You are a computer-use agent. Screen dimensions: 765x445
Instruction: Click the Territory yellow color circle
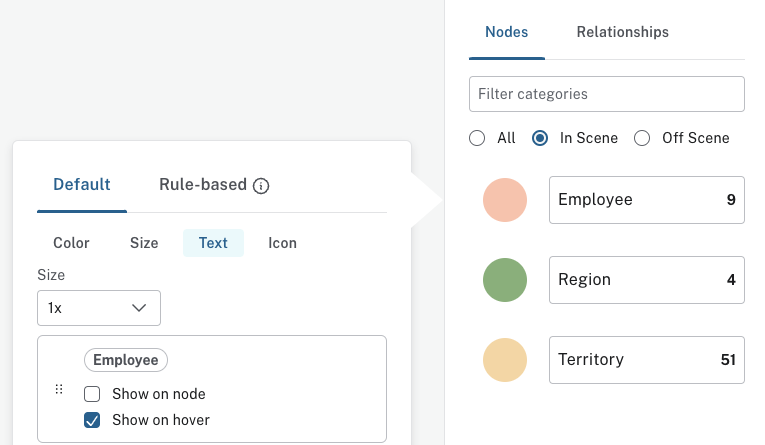point(505,360)
